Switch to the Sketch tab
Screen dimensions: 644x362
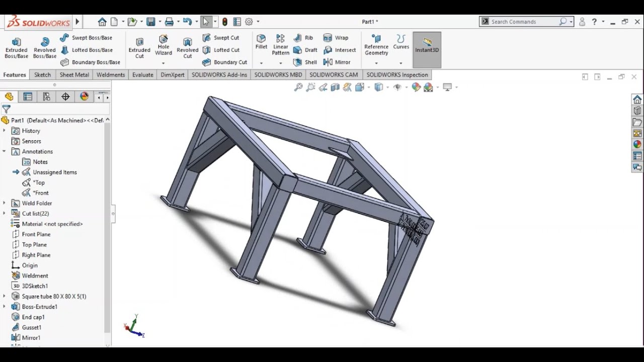(x=42, y=75)
